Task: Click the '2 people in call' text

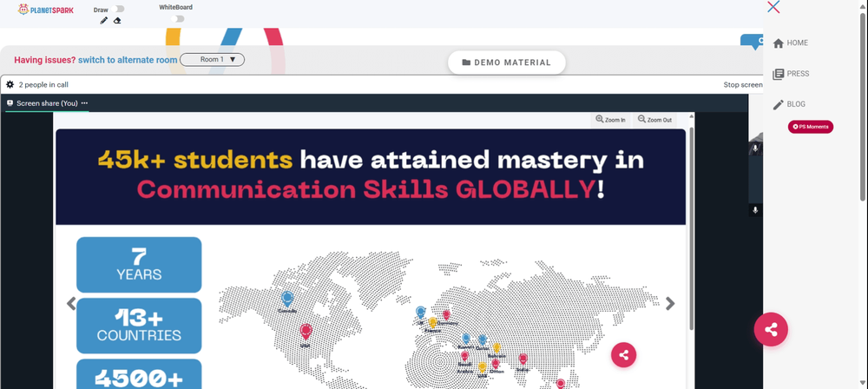Action: point(43,85)
